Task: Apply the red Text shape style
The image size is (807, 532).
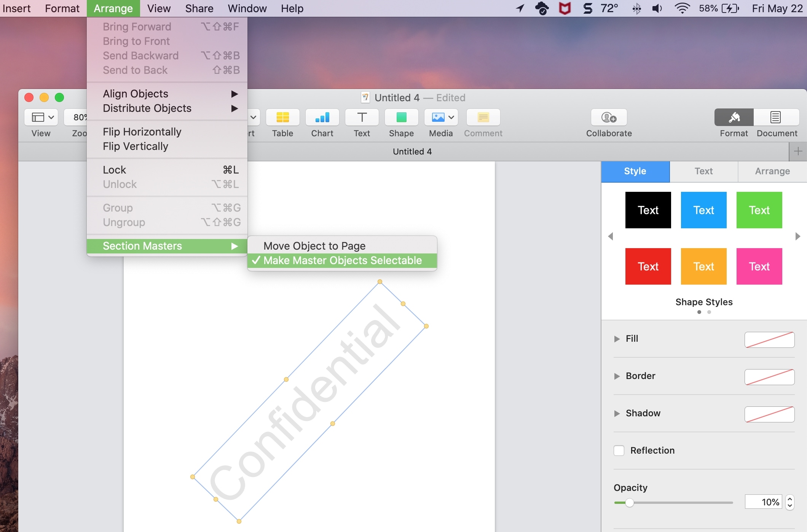Action: point(648,266)
